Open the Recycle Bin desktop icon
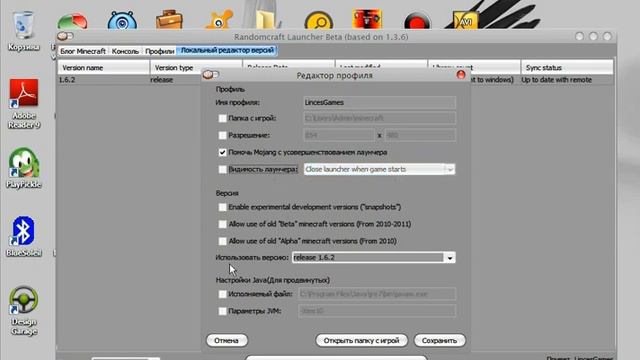Image resolution: width=640 pixels, height=360 pixels. click(x=23, y=31)
